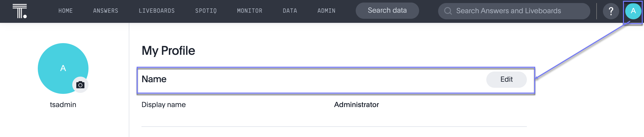The image size is (644, 137).
Task: Click the My Profile heading
Action: pyautogui.click(x=168, y=50)
